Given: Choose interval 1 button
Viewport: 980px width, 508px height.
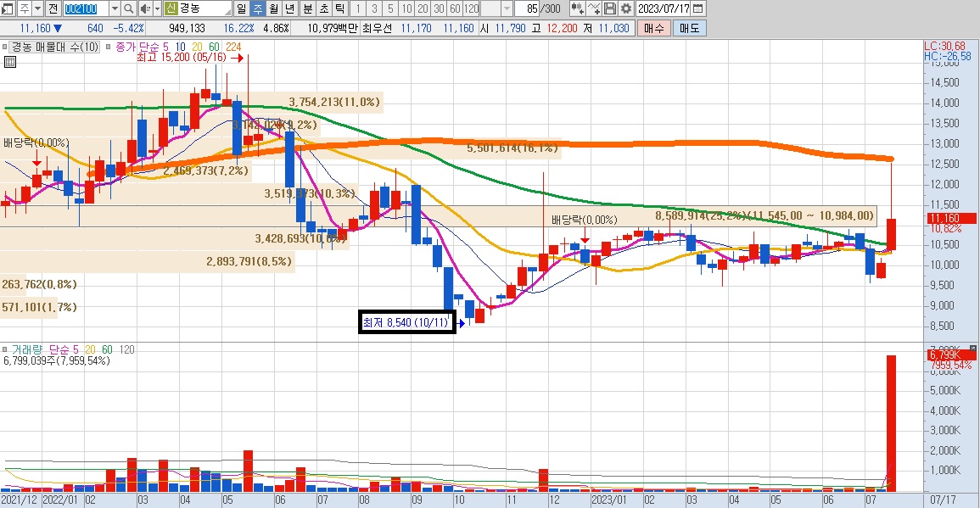Looking at the screenshot, I should [358, 8].
